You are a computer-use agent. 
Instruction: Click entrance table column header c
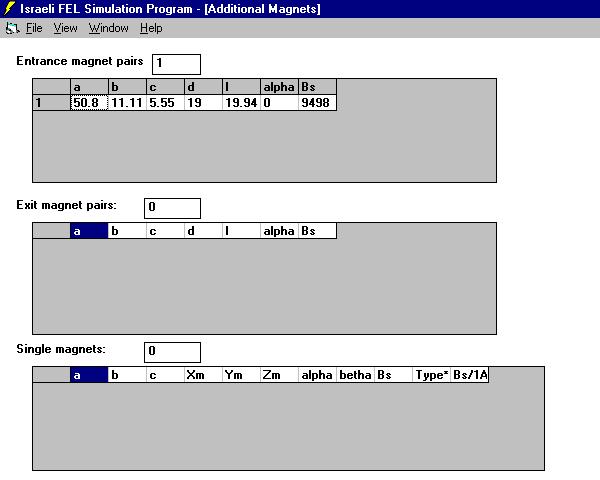165,87
